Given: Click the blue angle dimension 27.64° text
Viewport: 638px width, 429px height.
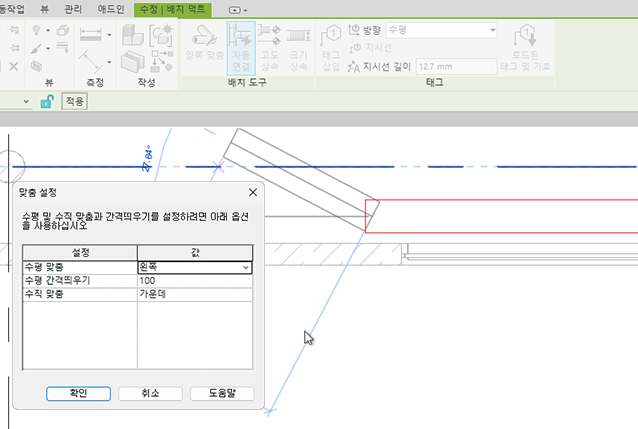Looking at the screenshot, I should (x=148, y=158).
